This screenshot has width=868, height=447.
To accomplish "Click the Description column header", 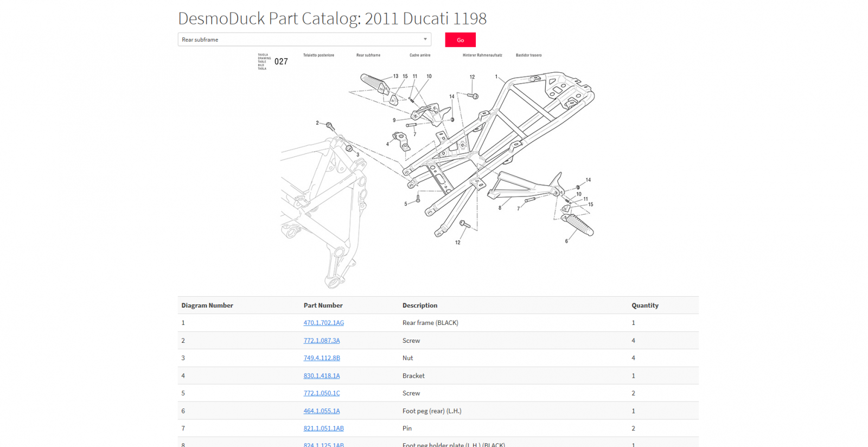I will (419, 305).
